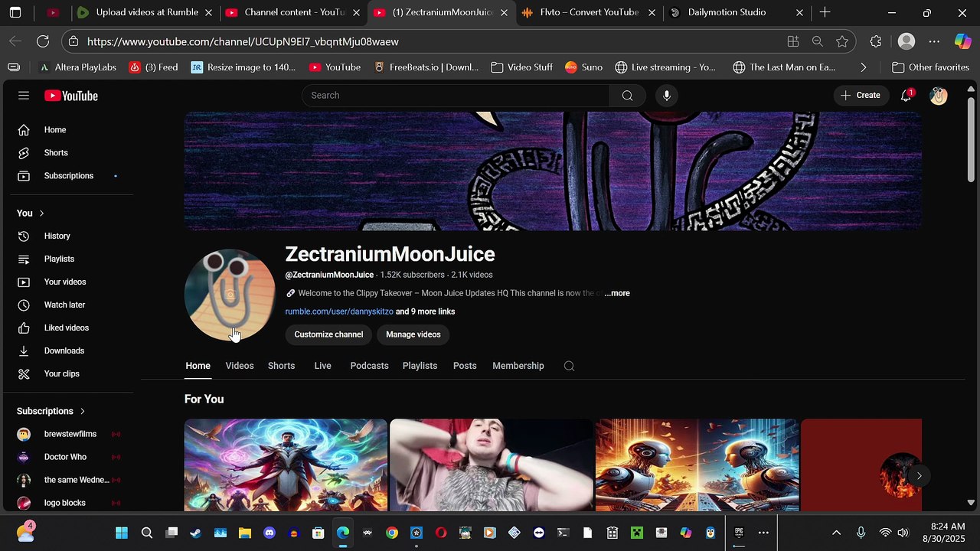980x551 pixels.
Task: Open the Suno favorite bookmark
Action: 583,67
